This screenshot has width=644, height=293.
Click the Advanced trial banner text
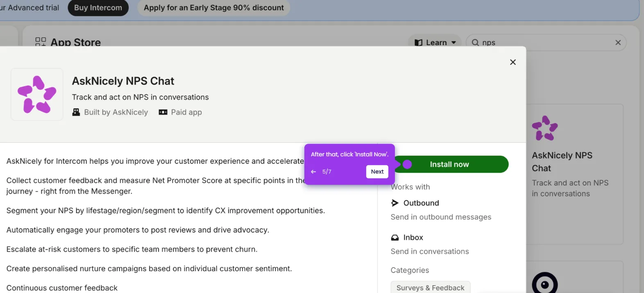tap(29, 8)
